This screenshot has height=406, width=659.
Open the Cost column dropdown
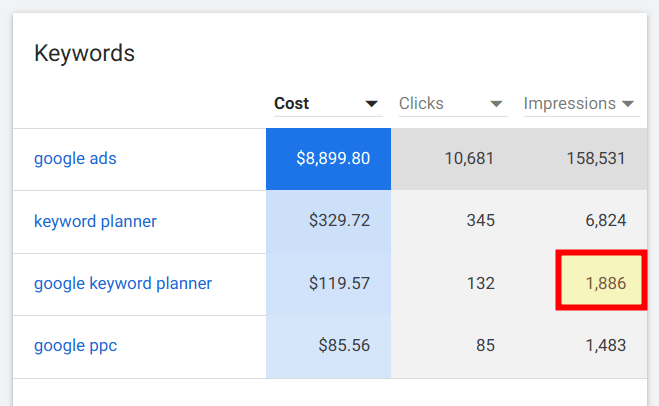coord(328,104)
